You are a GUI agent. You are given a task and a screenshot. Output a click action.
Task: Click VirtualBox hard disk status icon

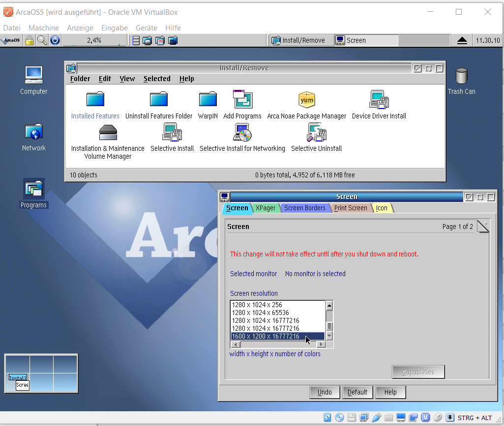coord(327,417)
